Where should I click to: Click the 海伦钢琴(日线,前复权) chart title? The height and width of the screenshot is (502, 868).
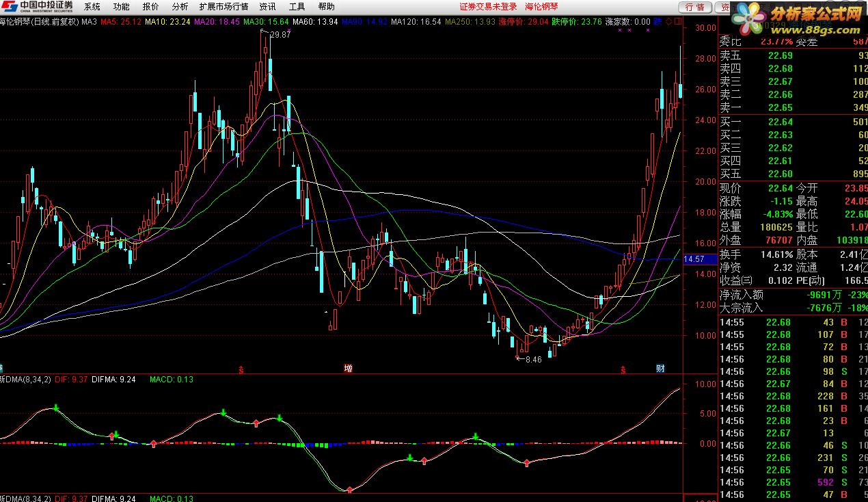coord(40,22)
